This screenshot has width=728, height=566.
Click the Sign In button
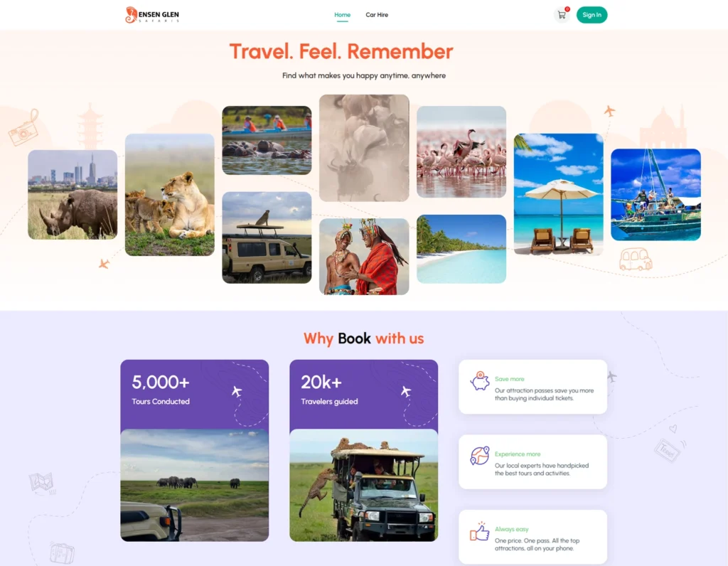591,15
